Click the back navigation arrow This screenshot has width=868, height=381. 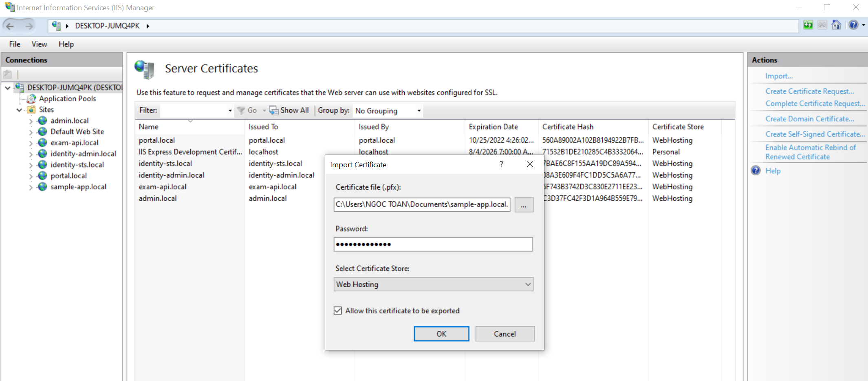[10, 26]
